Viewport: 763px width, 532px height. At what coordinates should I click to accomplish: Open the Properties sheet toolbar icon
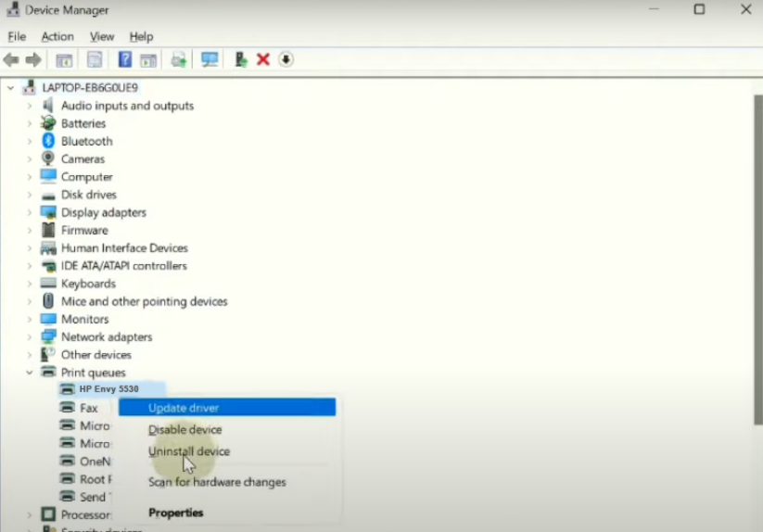[95, 60]
